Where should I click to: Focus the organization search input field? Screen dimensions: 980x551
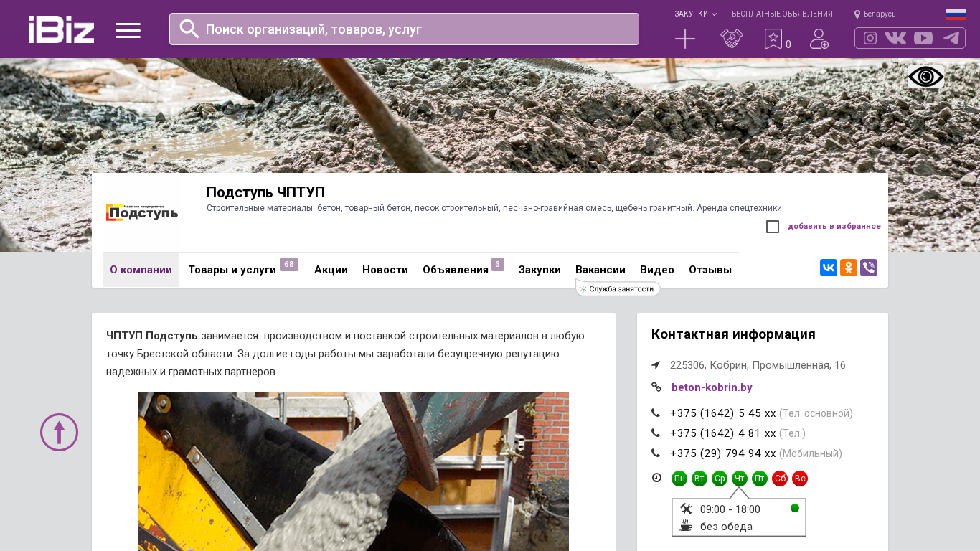[x=404, y=29]
